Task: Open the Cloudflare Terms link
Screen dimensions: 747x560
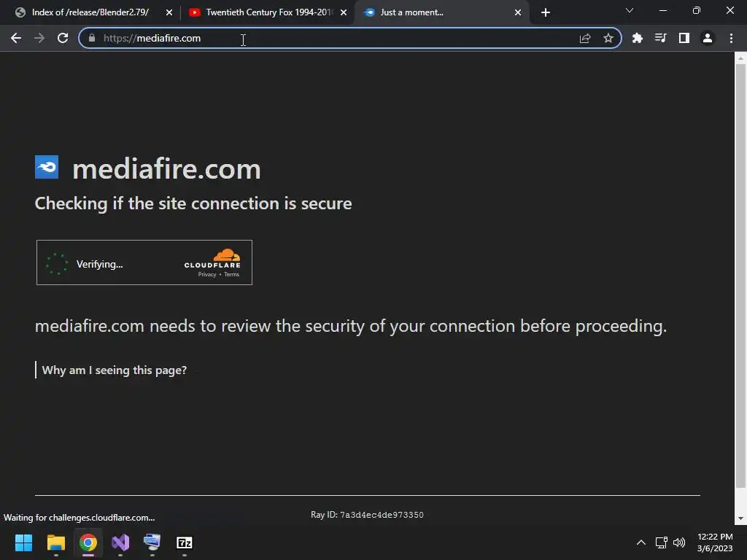Action: pos(231,274)
